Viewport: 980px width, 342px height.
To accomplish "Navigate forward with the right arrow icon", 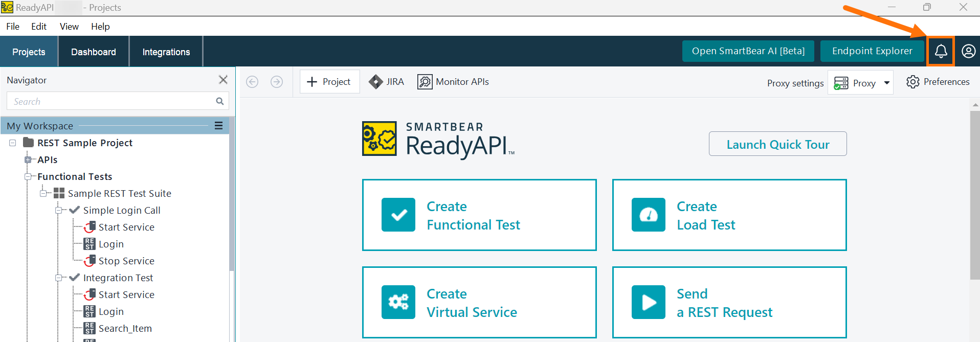I will pos(277,82).
